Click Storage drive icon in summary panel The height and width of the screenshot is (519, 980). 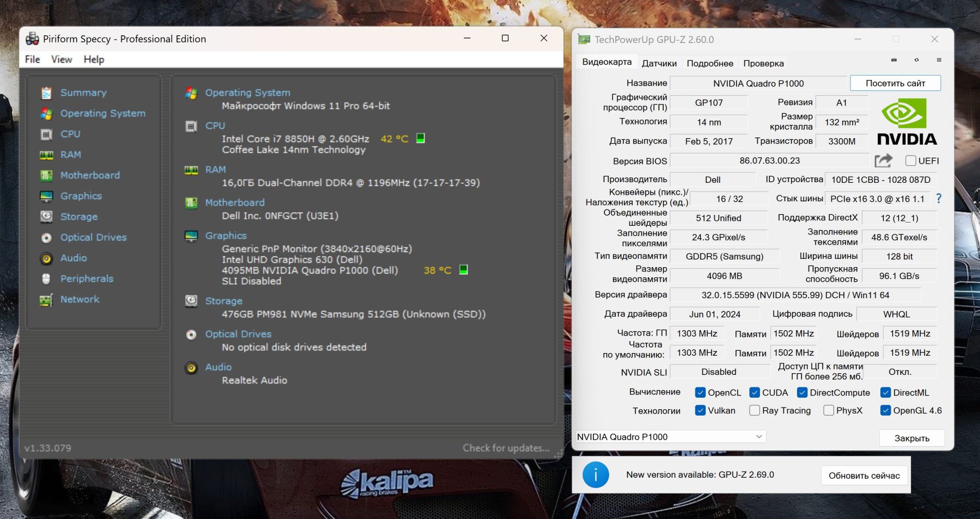(x=191, y=301)
